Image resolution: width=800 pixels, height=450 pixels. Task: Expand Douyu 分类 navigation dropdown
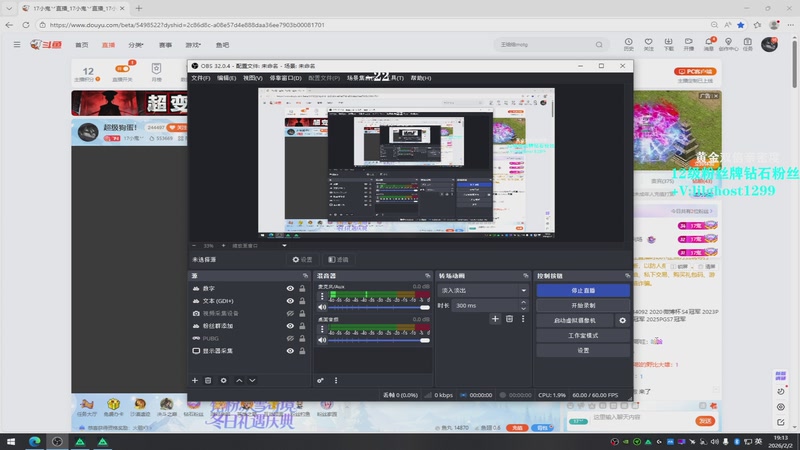[x=136, y=45]
